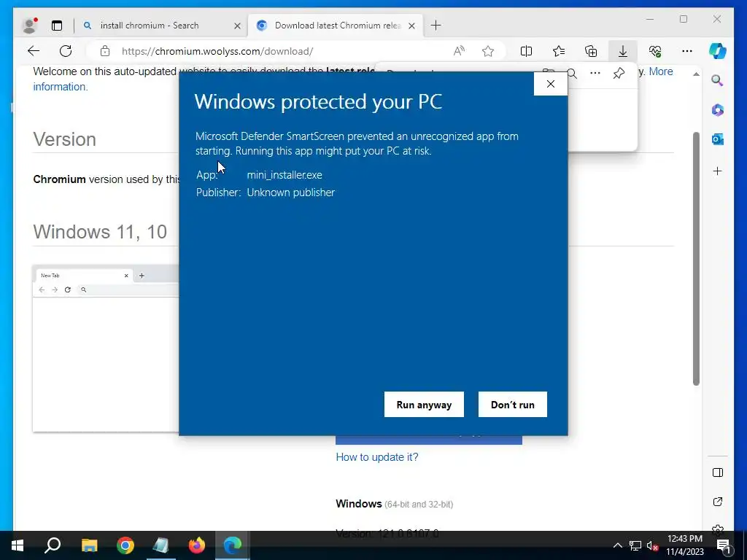The image size is (747, 560).
Task: Close the Windows protected your PC dialog
Action: coord(551,84)
